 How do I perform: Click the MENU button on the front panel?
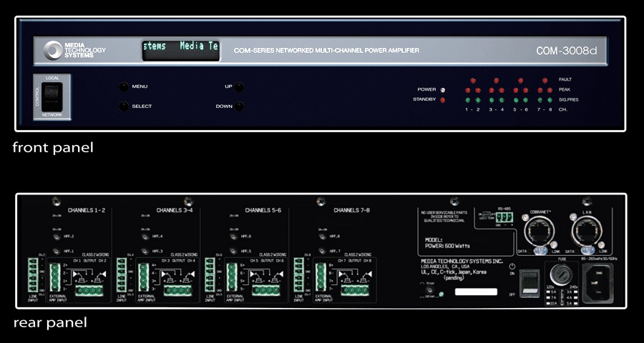coord(124,87)
